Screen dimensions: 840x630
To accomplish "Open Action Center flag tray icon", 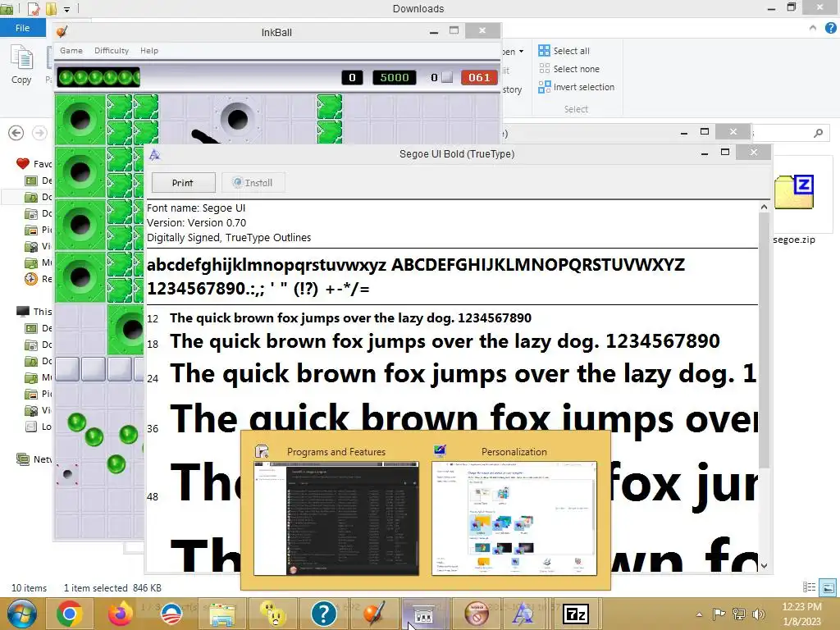I will 719,614.
